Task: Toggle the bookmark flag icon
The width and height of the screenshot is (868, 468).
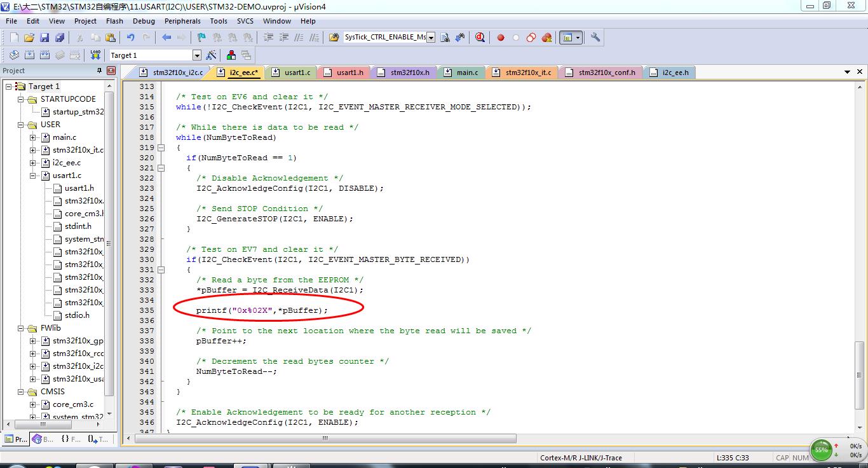Action: coord(201,38)
